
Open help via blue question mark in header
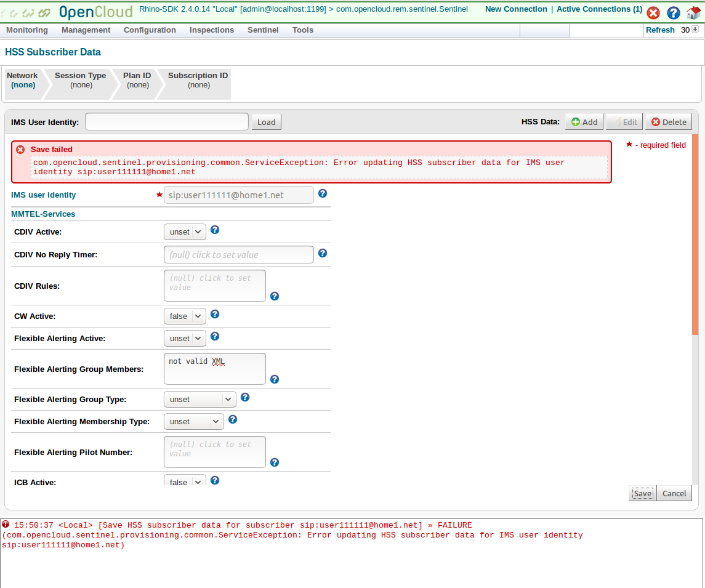point(674,13)
